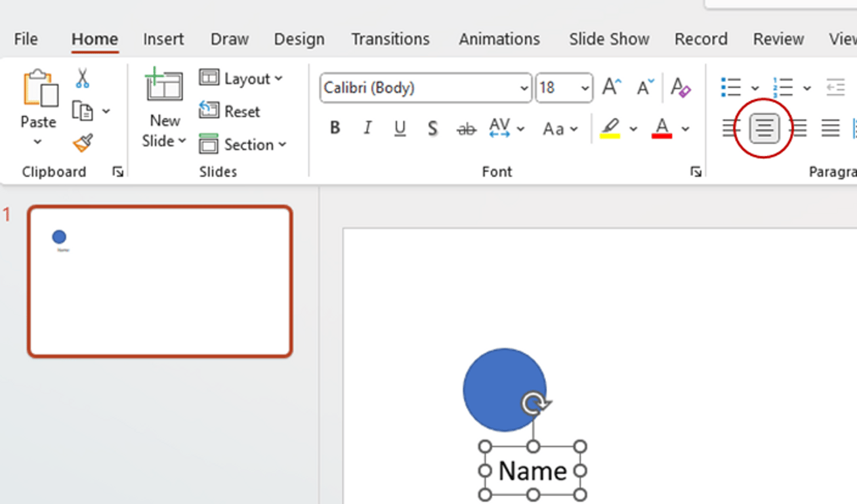
Task: Toggle bold formatting
Action: click(x=335, y=128)
